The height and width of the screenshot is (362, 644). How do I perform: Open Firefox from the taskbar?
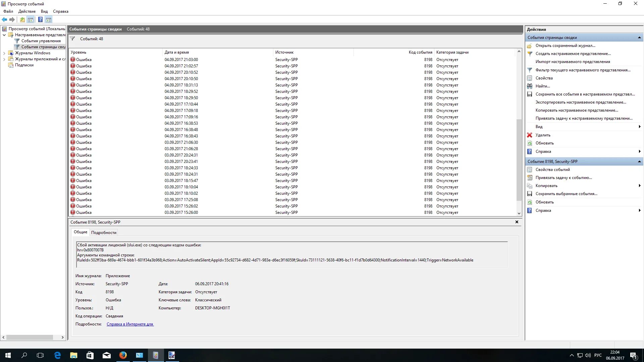(x=123, y=355)
